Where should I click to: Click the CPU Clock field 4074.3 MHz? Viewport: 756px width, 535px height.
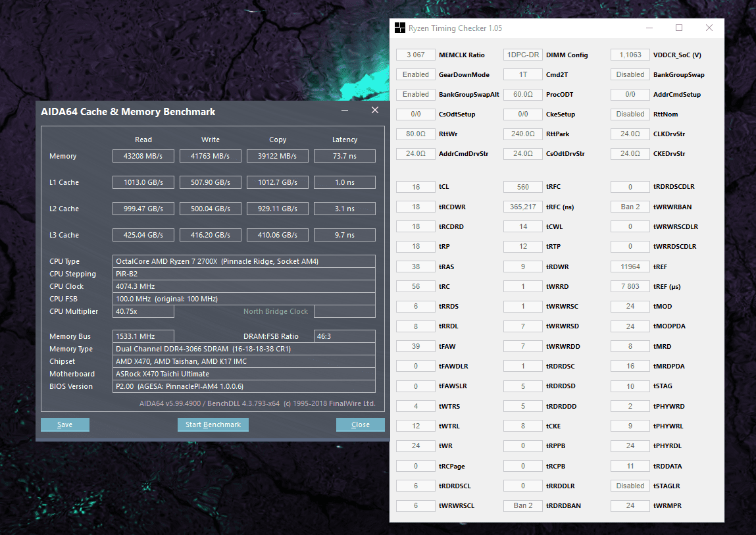click(244, 286)
